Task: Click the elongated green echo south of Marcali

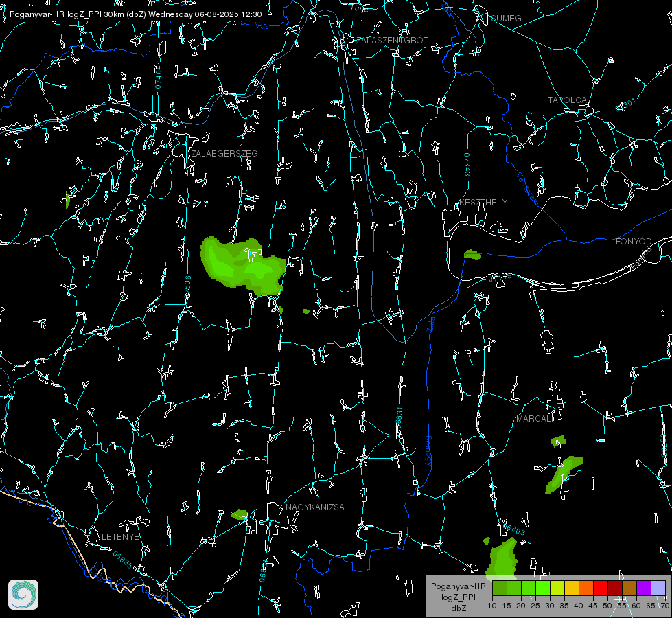Action: click(564, 474)
